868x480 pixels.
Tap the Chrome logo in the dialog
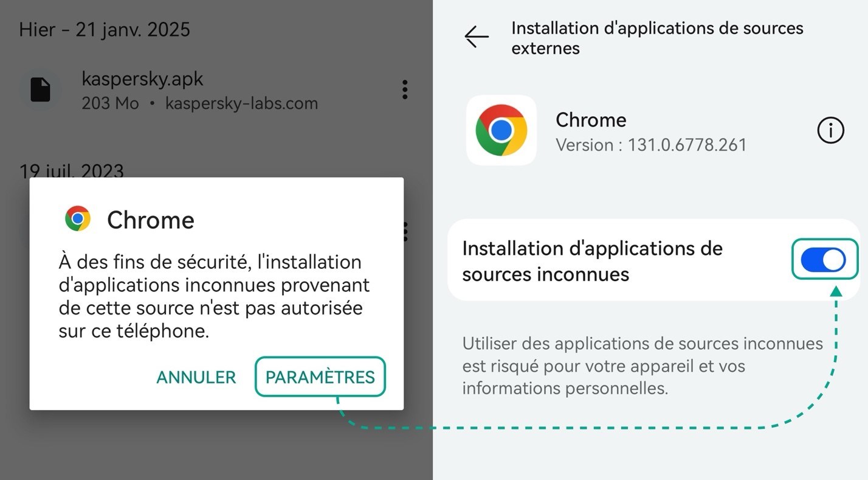coord(78,218)
